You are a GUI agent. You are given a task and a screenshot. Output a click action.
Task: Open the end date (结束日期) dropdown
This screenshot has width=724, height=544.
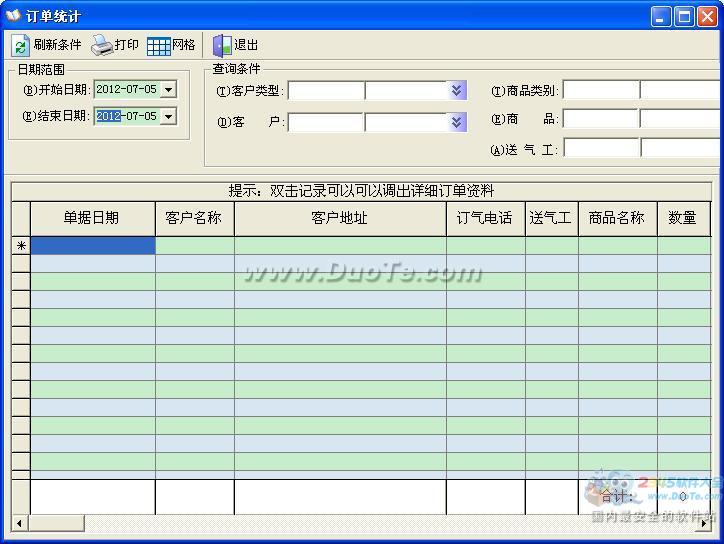point(168,116)
